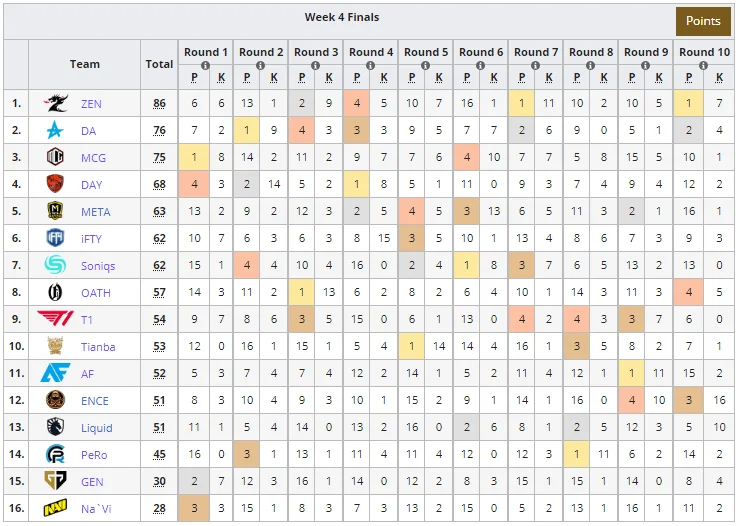Image resolution: width=740 pixels, height=526 pixels.
Task: Click the T1 team red logo
Action: click(55, 319)
